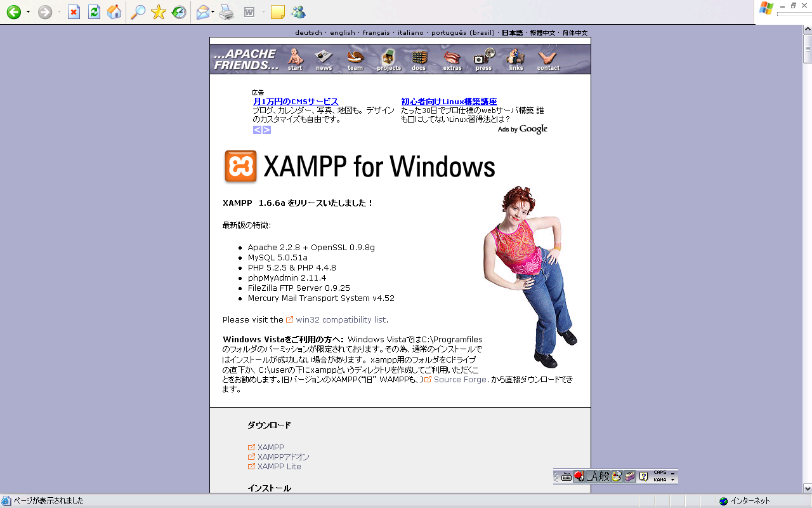Open the language bar options down arrow
The height and width of the screenshot is (508, 812).
pyautogui.click(x=673, y=480)
